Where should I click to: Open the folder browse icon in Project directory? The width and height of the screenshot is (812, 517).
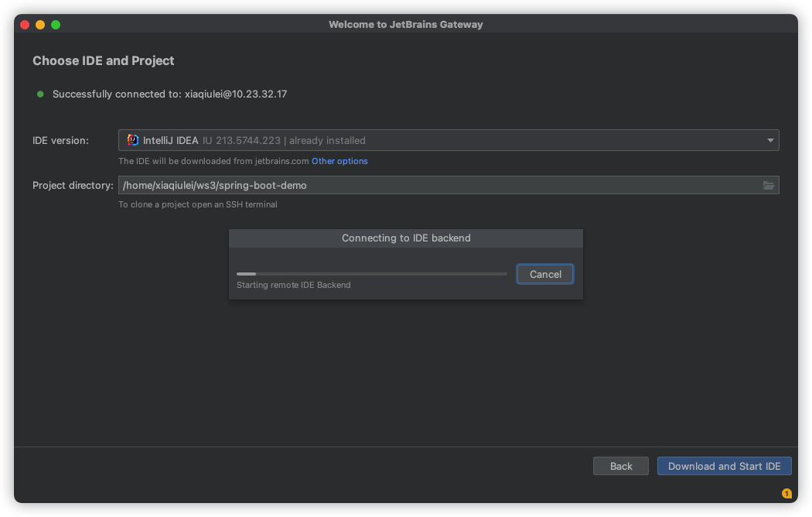tap(769, 186)
